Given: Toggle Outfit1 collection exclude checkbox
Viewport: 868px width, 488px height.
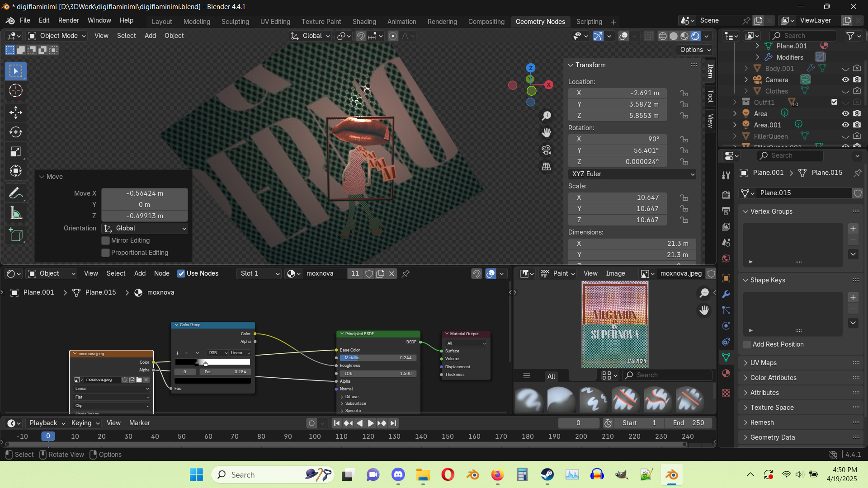Looking at the screenshot, I should pyautogui.click(x=834, y=102).
